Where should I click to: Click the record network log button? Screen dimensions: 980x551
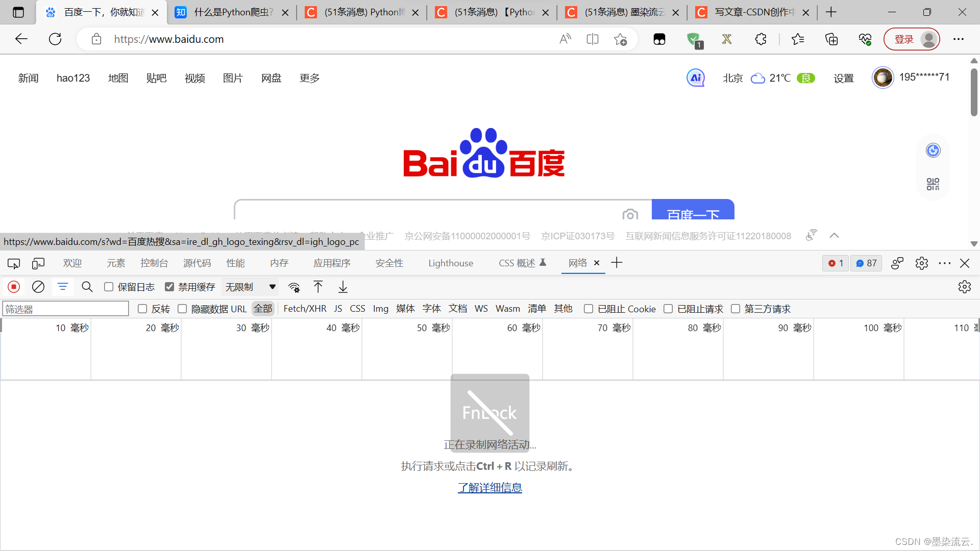coord(14,287)
